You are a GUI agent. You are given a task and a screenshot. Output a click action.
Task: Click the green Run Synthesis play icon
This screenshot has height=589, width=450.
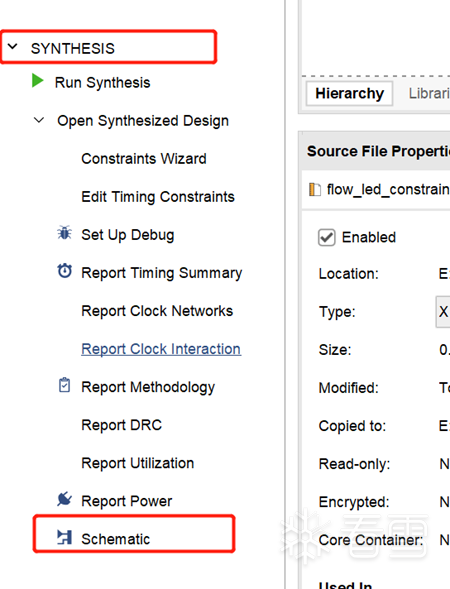point(38,81)
